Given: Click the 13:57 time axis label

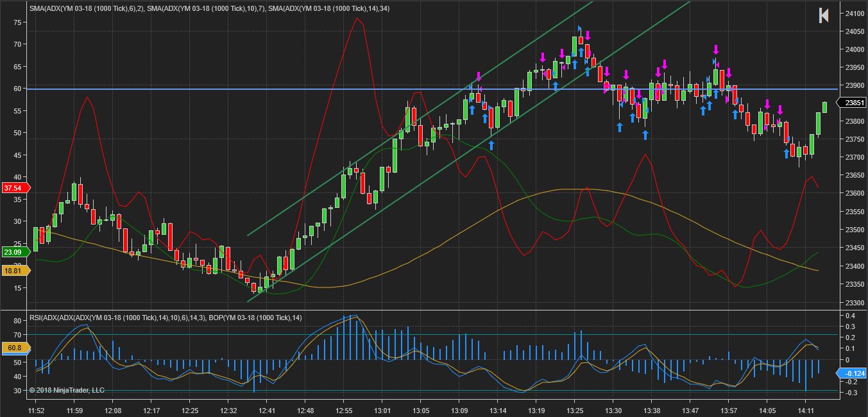Looking at the screenshot, I should click(729, 410).
